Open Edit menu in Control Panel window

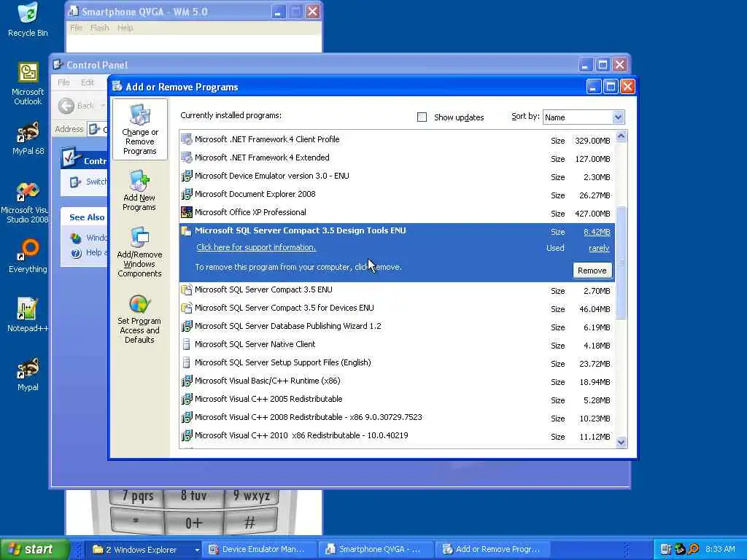[x=88, y=82]
